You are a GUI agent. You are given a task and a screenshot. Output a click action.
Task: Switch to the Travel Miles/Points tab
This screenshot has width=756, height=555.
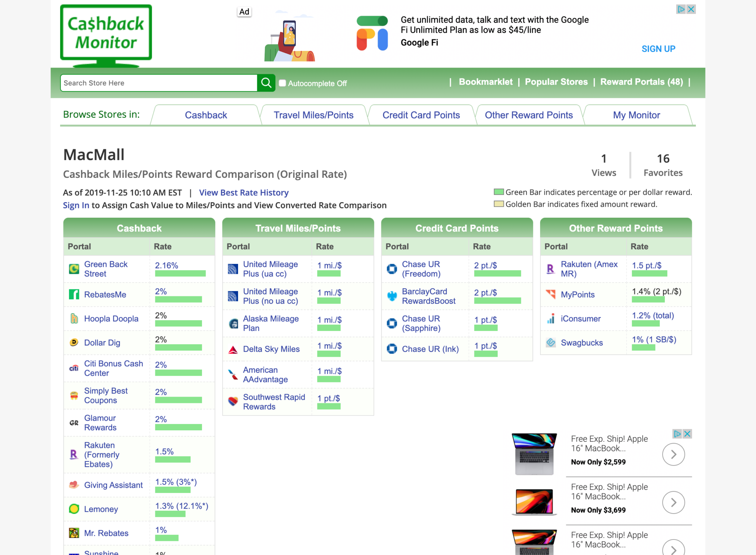(x=313, y=115)
